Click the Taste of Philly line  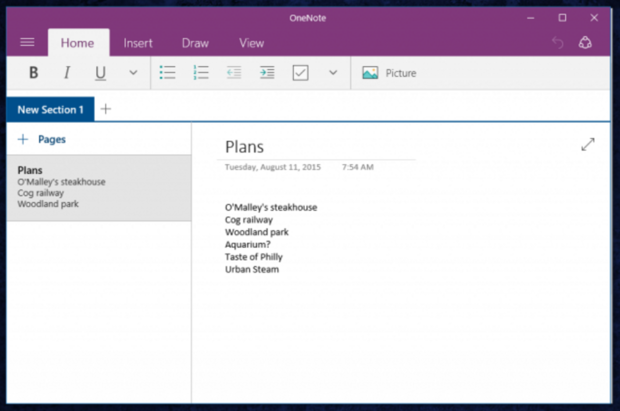click(x=253, y=257)
